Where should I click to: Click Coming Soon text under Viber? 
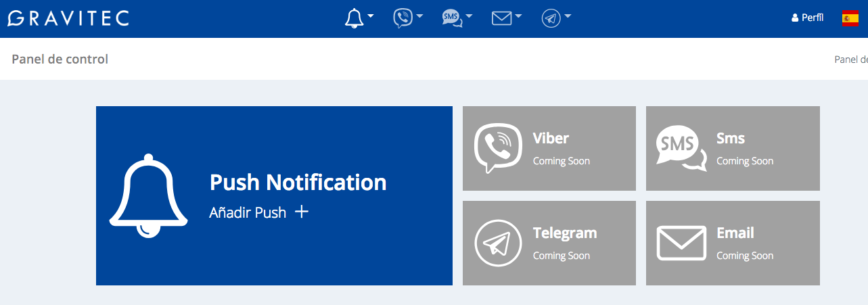(562, 161)
